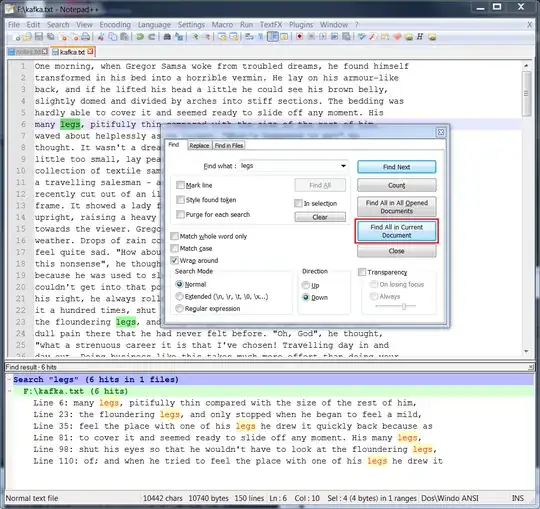The width and height of the screenshot is (540, 509).
Task: Check the In selection checkbox
Action: coord(298,203)
